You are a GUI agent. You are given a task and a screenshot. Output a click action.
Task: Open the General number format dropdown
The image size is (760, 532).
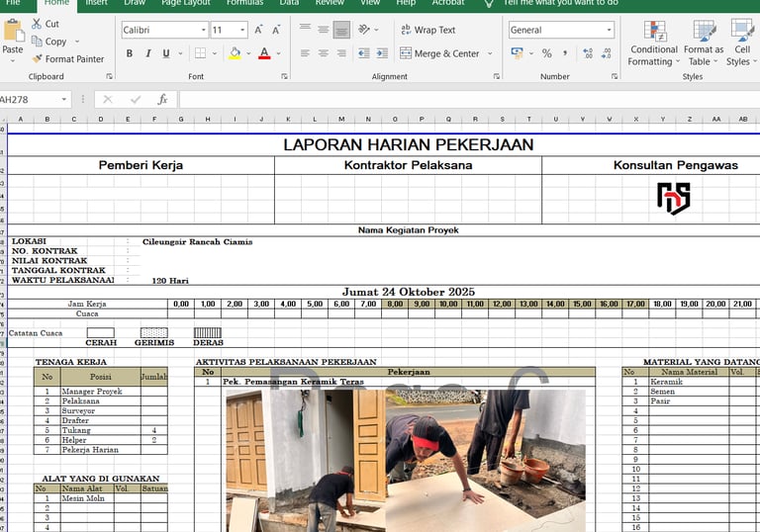[609, 30]
